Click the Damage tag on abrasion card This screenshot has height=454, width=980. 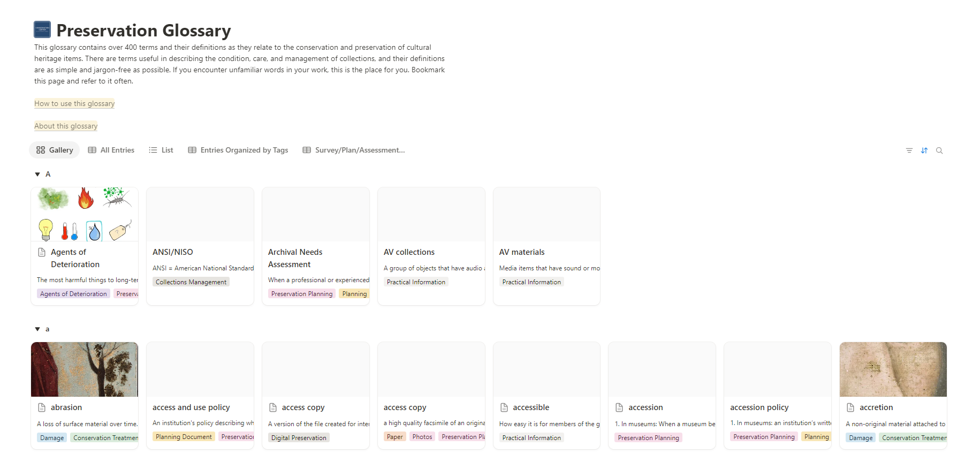coord(52,438)
